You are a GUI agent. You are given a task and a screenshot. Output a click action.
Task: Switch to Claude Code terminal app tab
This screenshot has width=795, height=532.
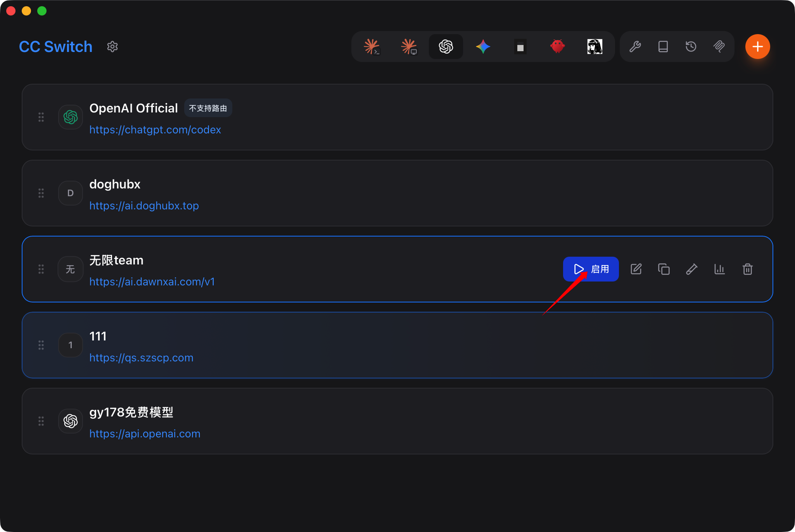372,47
